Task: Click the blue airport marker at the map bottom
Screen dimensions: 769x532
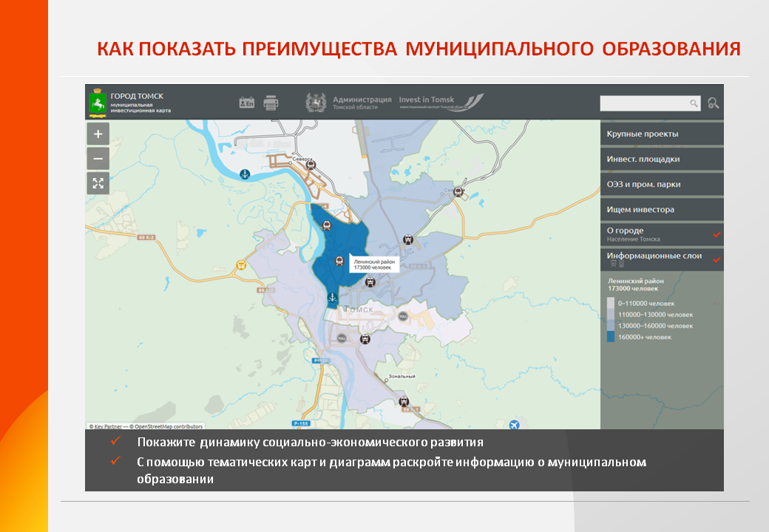Action: 514,424
